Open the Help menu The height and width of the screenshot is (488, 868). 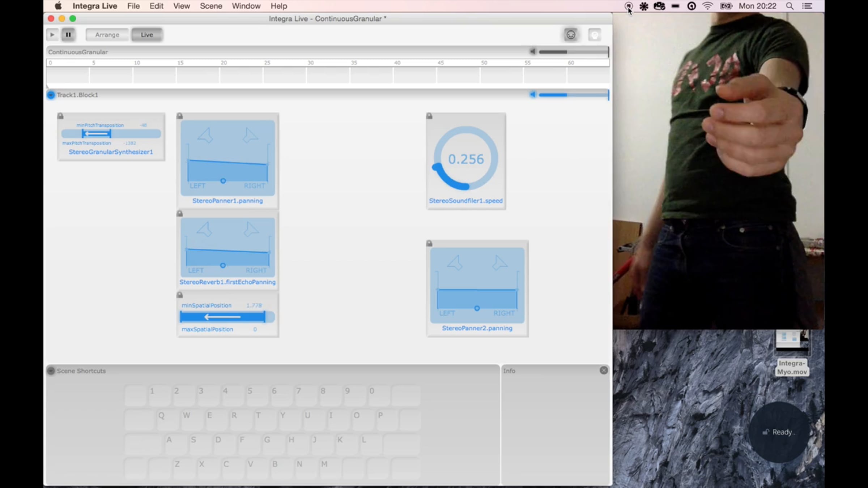(279, 6)
